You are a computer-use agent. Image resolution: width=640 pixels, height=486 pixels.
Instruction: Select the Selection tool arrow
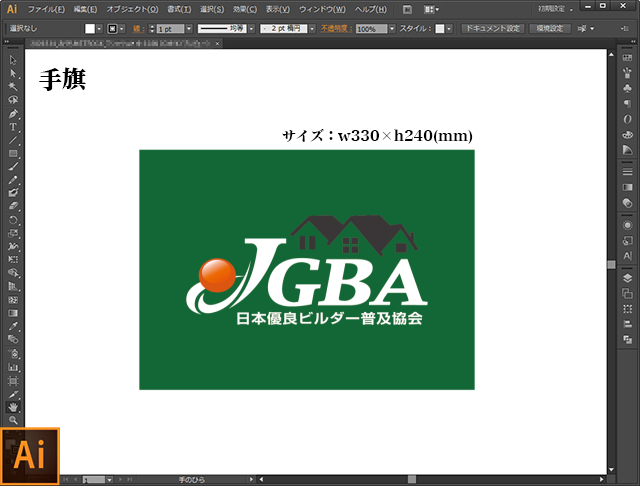click(13, 60)
